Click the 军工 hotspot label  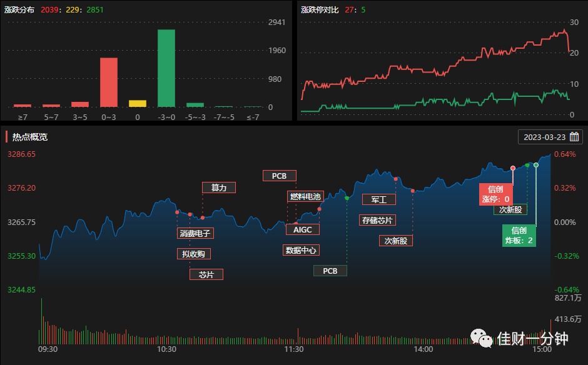(x=378, y=199)
